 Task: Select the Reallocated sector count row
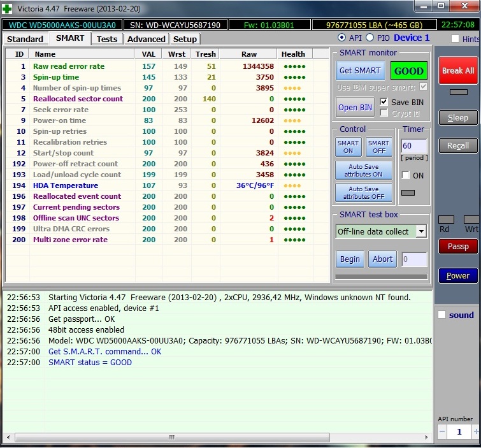click(167, 99)
